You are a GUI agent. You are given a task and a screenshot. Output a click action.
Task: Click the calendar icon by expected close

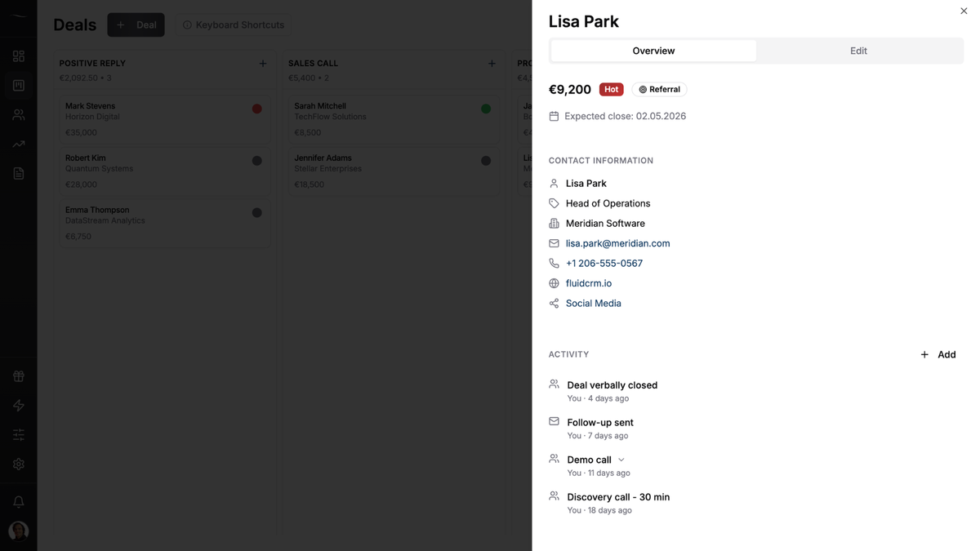[x=554, y=116]
